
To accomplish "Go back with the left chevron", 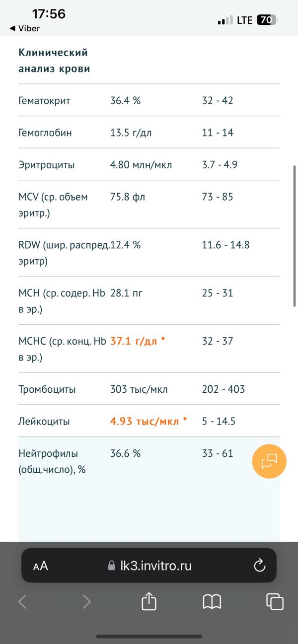I will [x=22, y=602].
